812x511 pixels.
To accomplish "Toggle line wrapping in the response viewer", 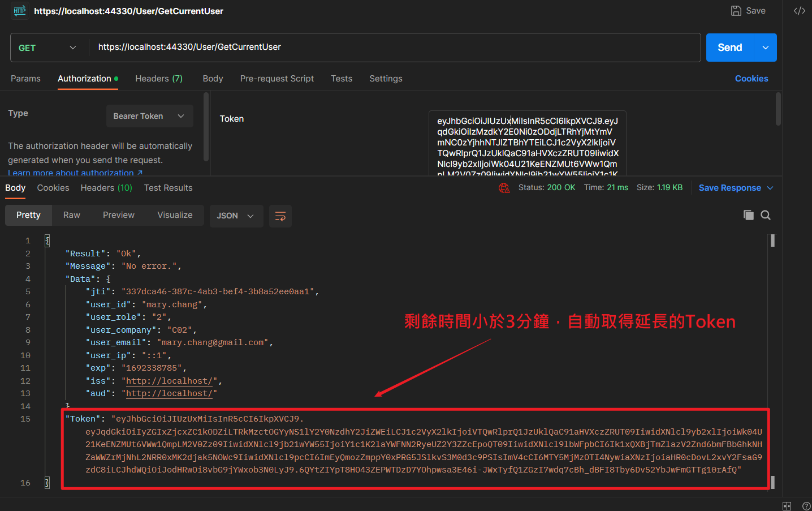I will click(280, 216).
